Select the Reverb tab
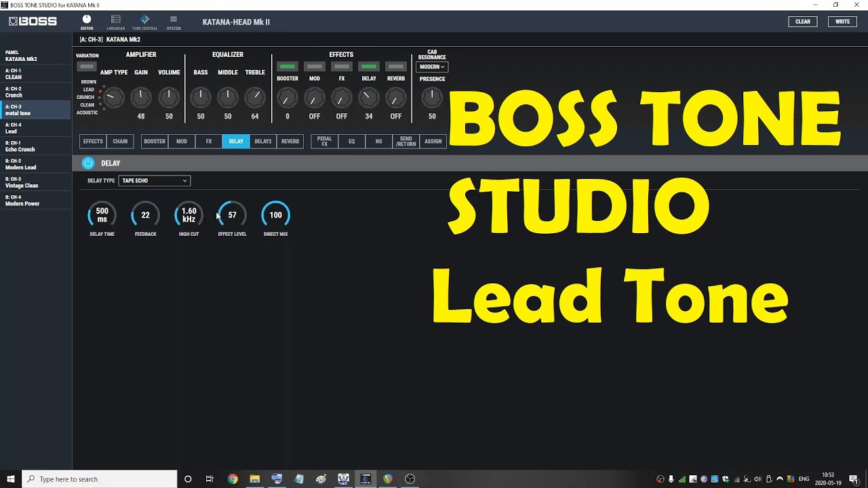The image size is (868, 488). (x=290, y=142)
